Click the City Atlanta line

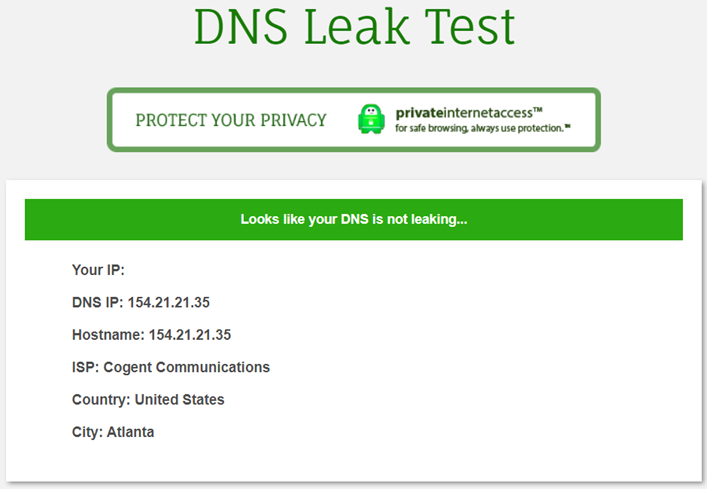tap(113, 432)
